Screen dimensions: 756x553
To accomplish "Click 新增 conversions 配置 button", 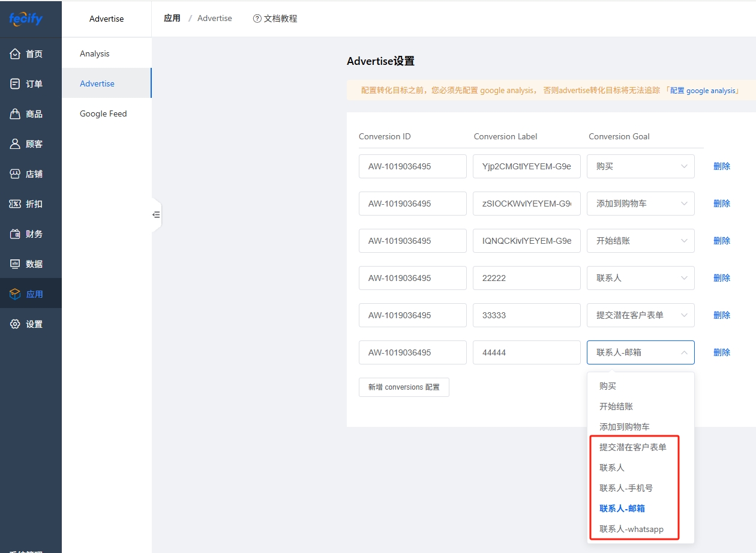I will (x=404, y=387).
